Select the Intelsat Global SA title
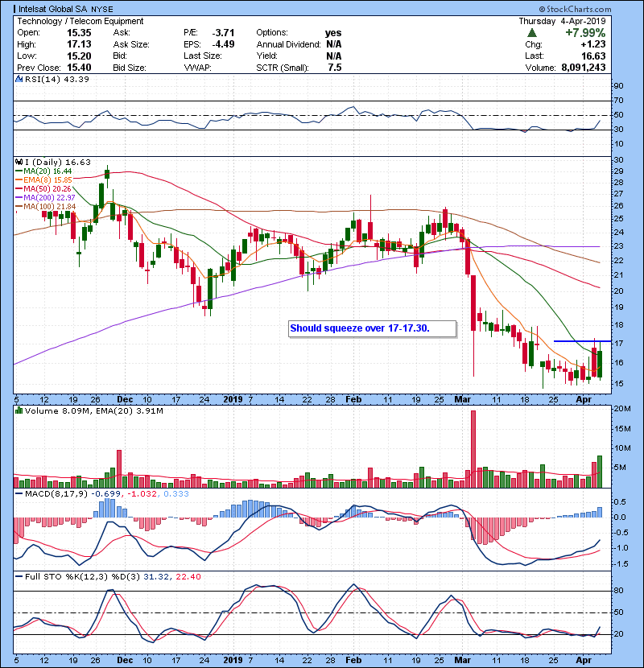Screen dimensions: 644x668 (53, 9)
